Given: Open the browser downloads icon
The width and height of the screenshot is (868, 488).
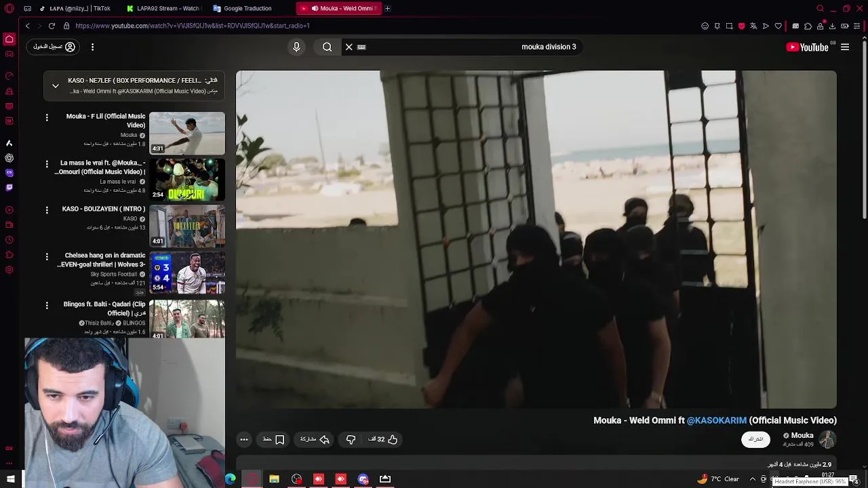Looking at the screenshot, I should [x=832, y=26].
